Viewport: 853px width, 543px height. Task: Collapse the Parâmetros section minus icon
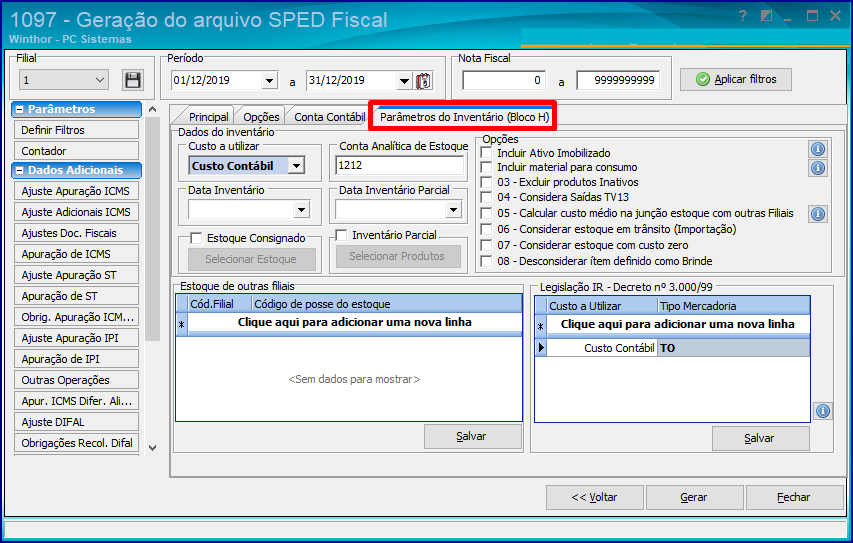click(x=20, y=109)
